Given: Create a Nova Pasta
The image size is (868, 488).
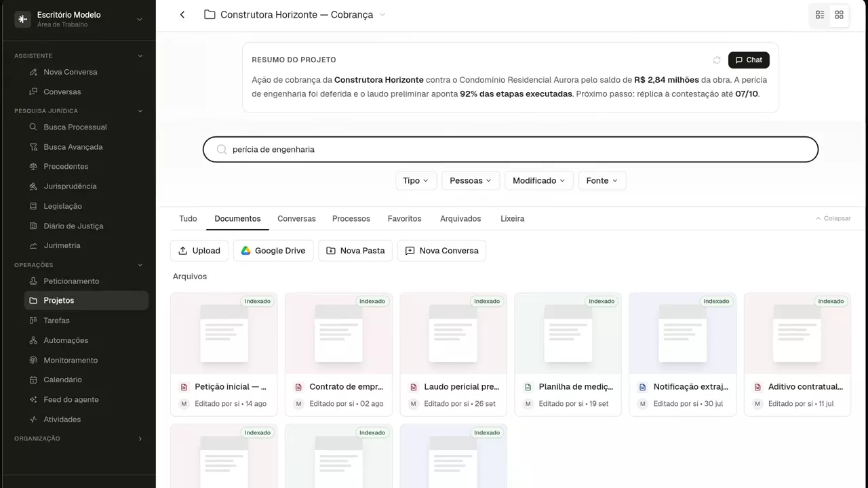Looking at the screenshot, I should 355,251.
